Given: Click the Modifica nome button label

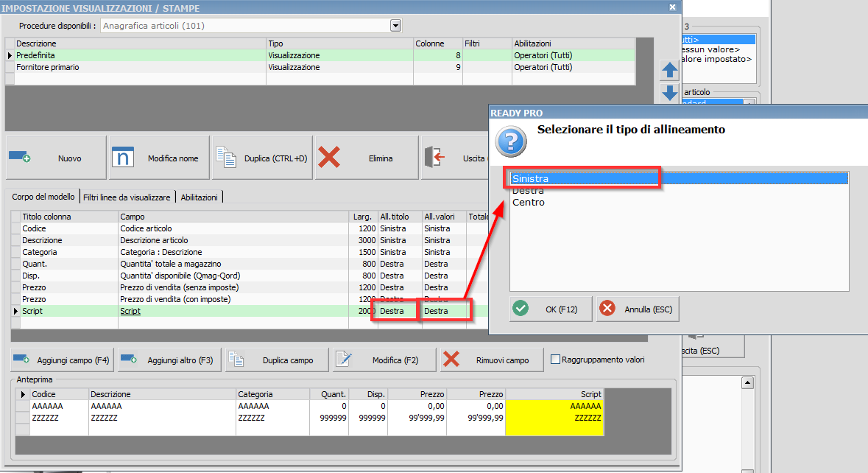Looking at the screenshot, I should pos(173,158).
